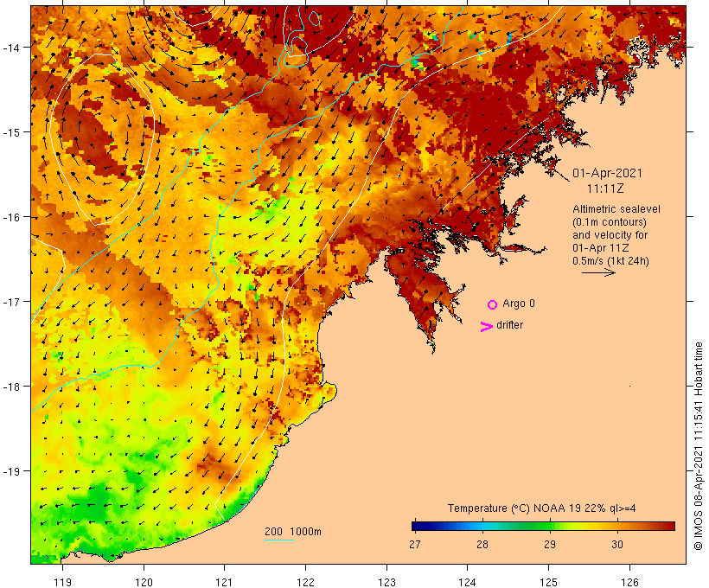Click the magenta Argo circle legend symbol

493,304
